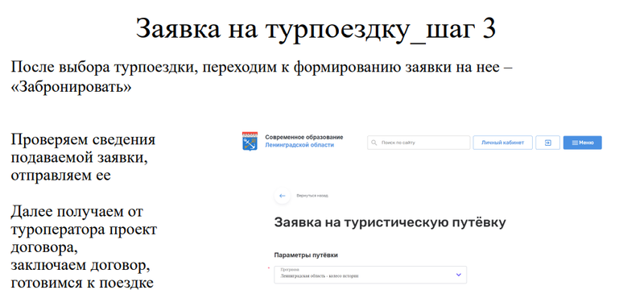This screenshot has height=294, width=644.
Task: Click the Leningrad region coat of arms logo
Action: pos(250,141)
